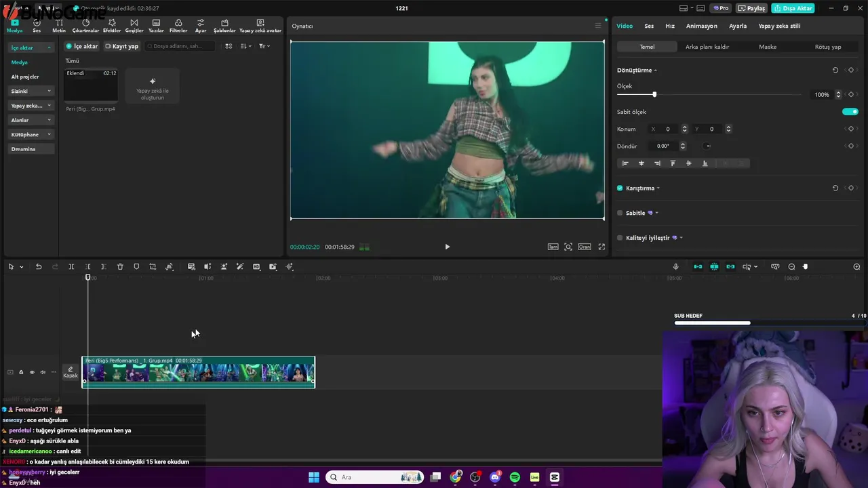Screen dimensions: 868x488
Task: Split the clip at the playhead
Action: 71,266
